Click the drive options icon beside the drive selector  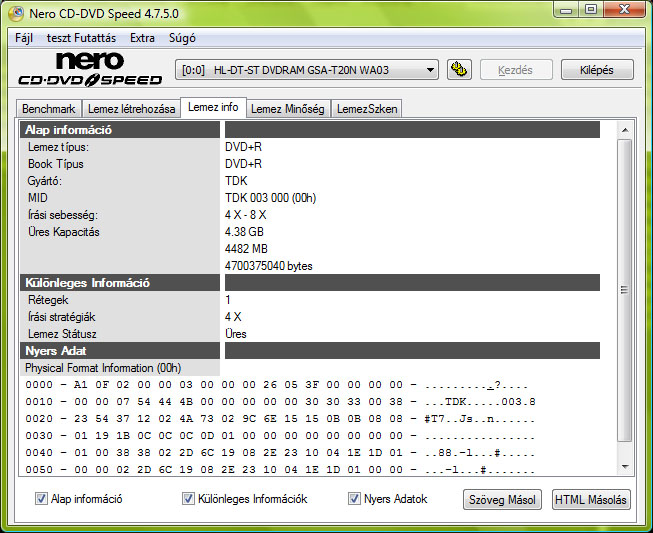459,69
